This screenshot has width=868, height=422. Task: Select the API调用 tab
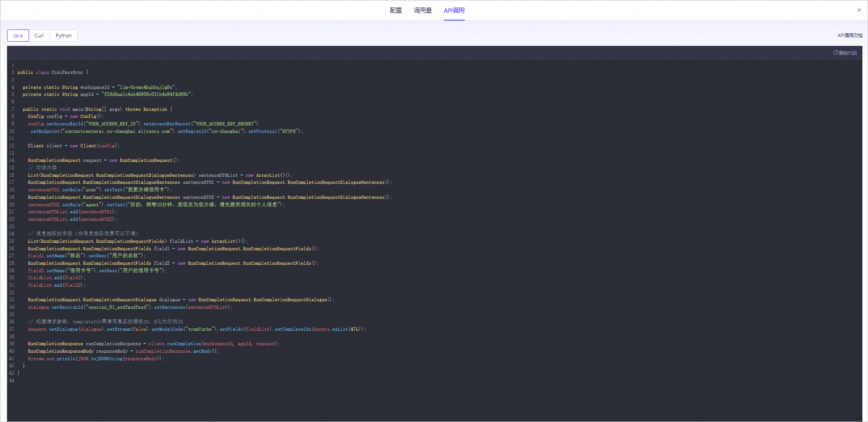pos(454,10)
